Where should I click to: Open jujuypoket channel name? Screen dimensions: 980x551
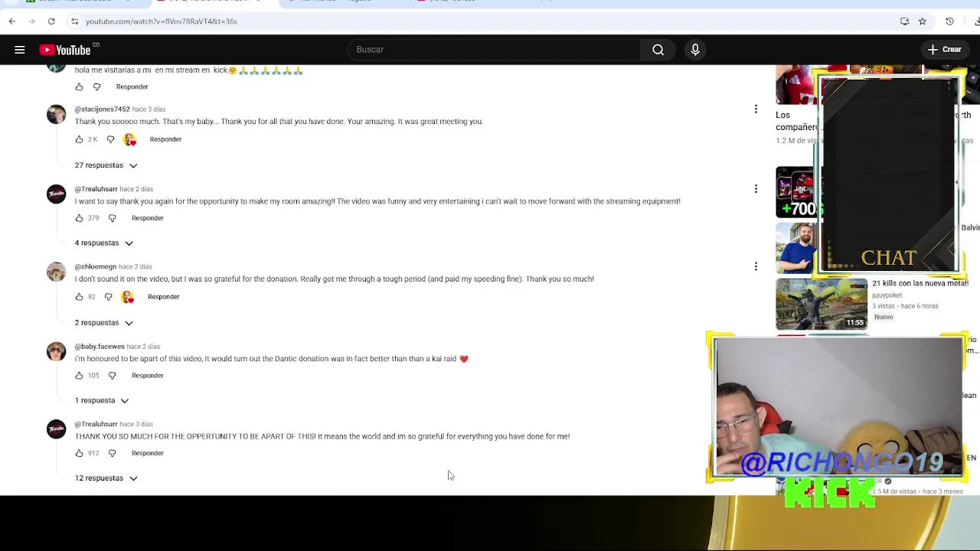click(x=887, y=295)
